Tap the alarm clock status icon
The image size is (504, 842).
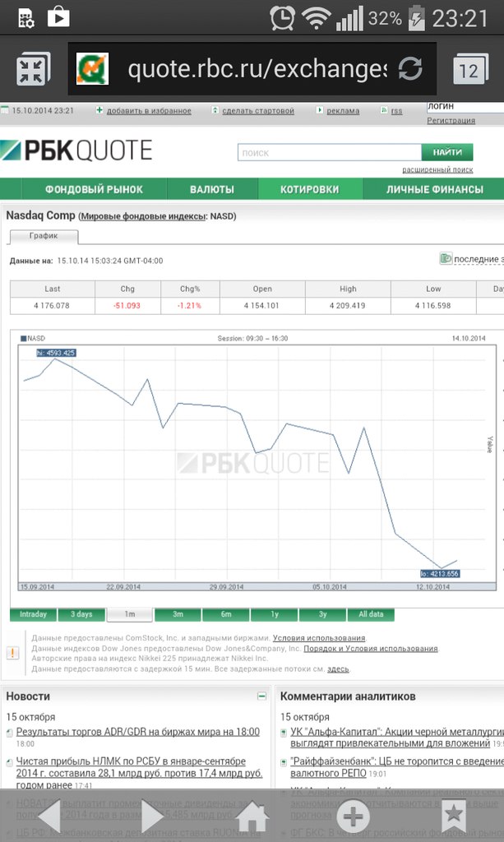[282, 18]
